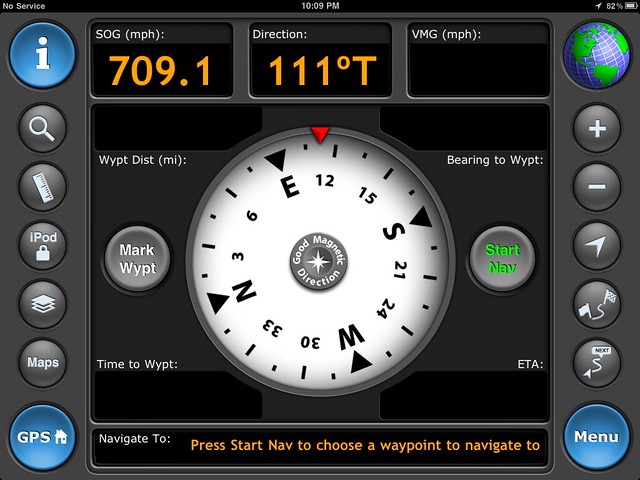Viewport: 640px width, 480px height.
Task: Open the map layers icon
Action: [x=42, y=304]
